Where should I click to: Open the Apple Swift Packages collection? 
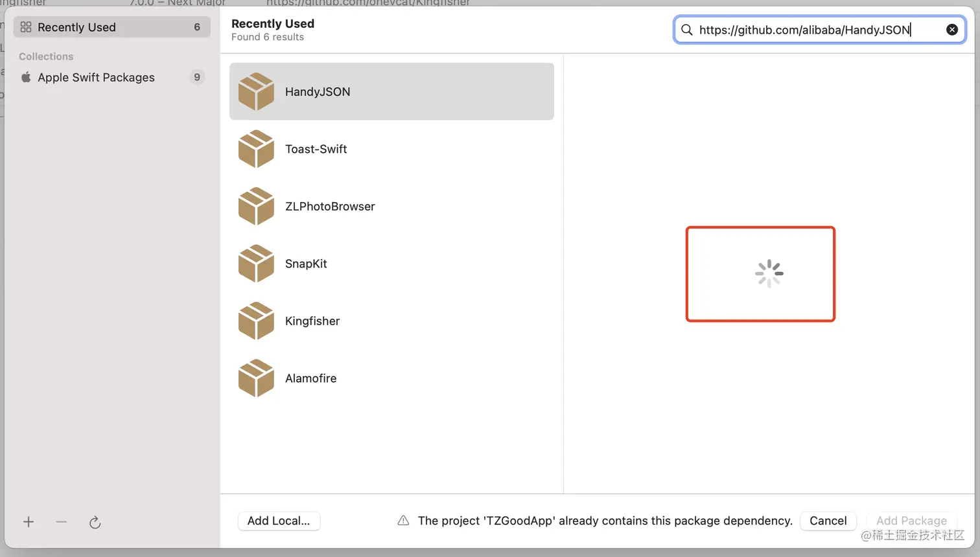pyautogui.click(x=111, y=77)
